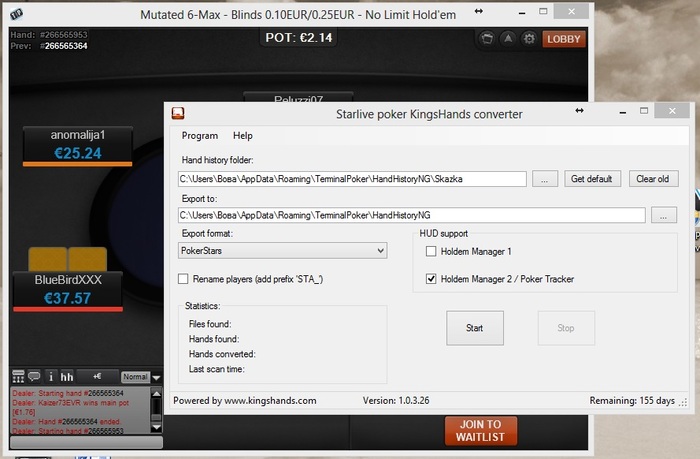Browse for Export to folder button
Viewport: 700px width, 459px height.
pyautogui.click(x=664, y=215)
